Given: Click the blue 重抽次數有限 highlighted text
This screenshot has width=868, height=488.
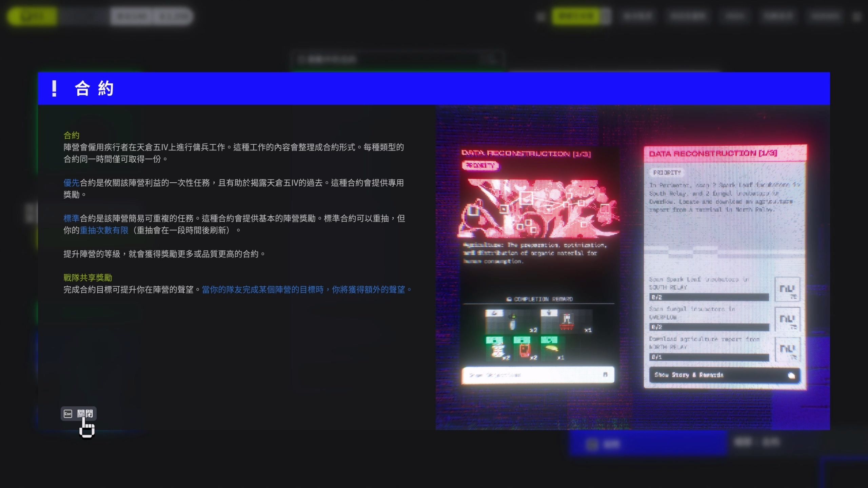Looking at the screenshot, I should click(104, 230).
